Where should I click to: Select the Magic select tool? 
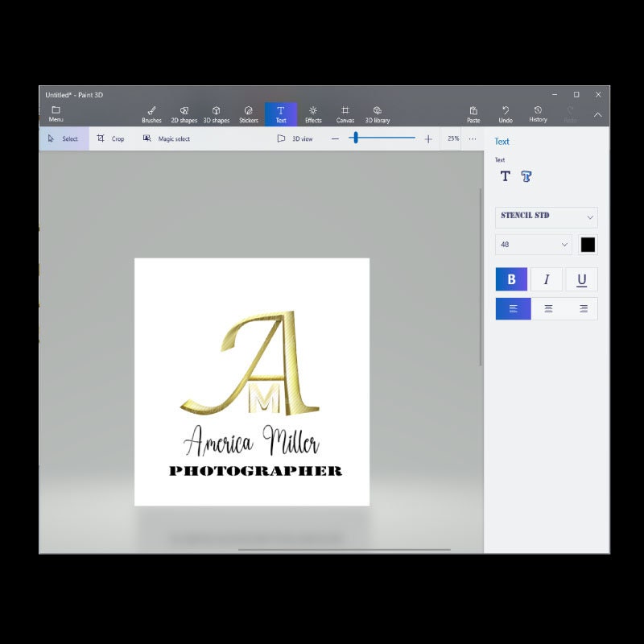pyautogui.click(x=169, y=138)
